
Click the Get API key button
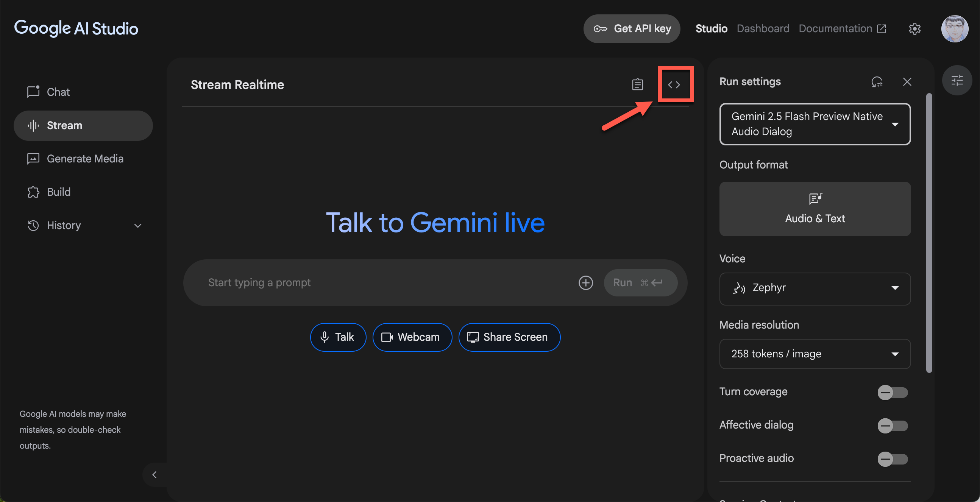632,28
